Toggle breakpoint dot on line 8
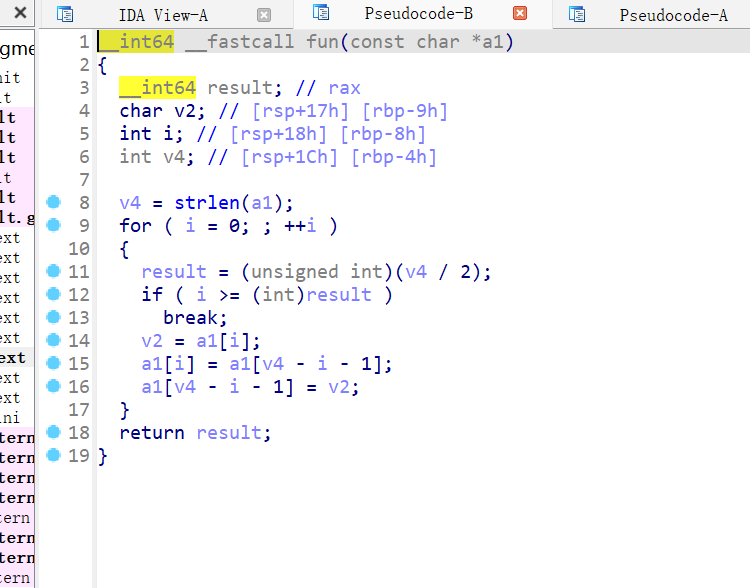750x588 pixels. 54,202
